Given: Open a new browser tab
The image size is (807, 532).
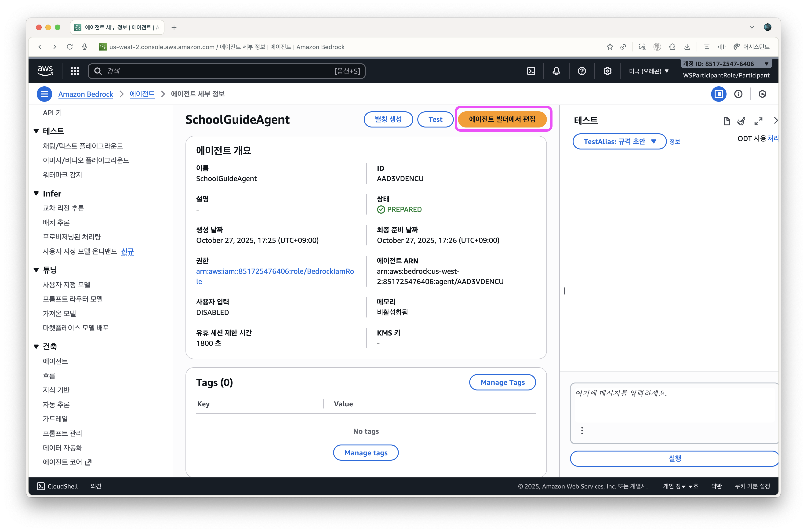Looking at the screenshot, I should [174, 27].
